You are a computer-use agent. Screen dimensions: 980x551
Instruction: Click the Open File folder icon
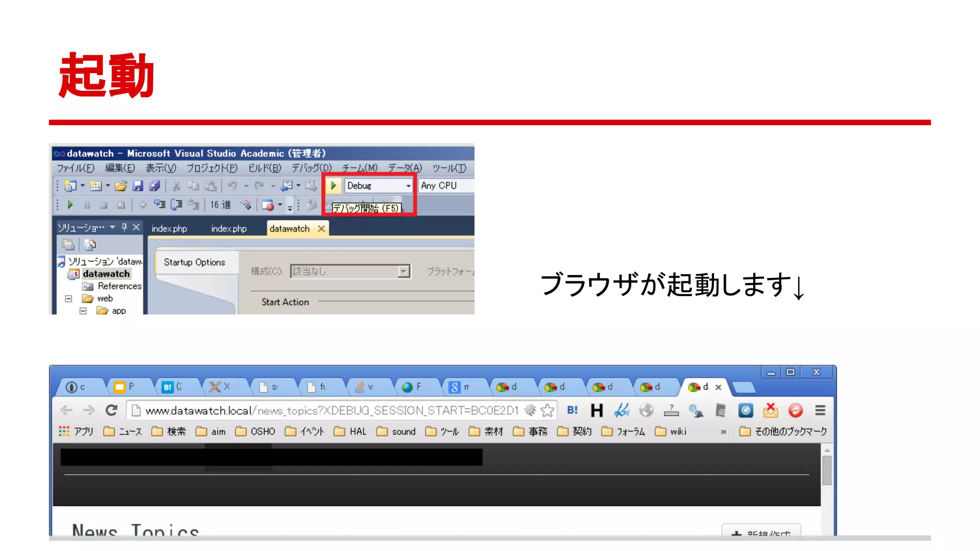(x=121, y=186)
